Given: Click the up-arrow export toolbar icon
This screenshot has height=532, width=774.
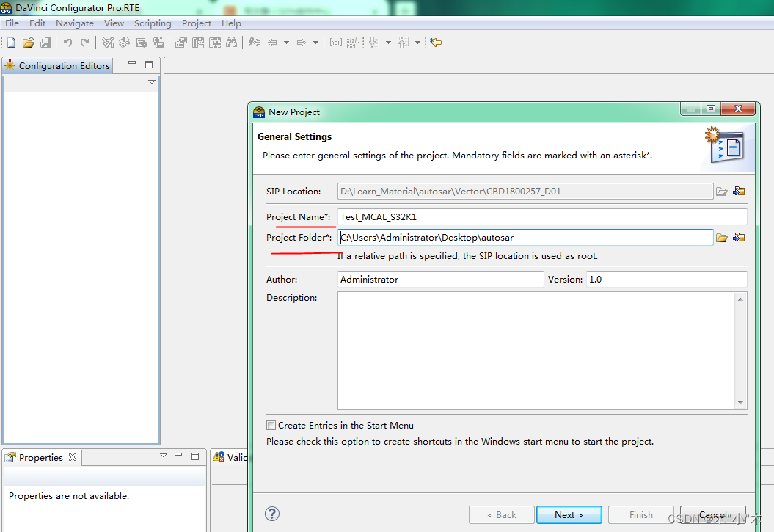Looking at the screenshot, I should (x=404, y=43).
